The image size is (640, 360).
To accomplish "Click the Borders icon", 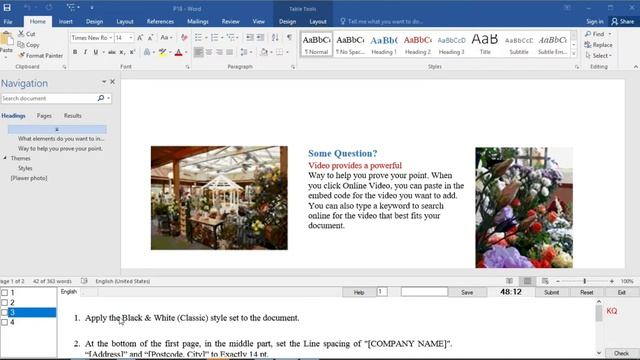I will (280, 52).
